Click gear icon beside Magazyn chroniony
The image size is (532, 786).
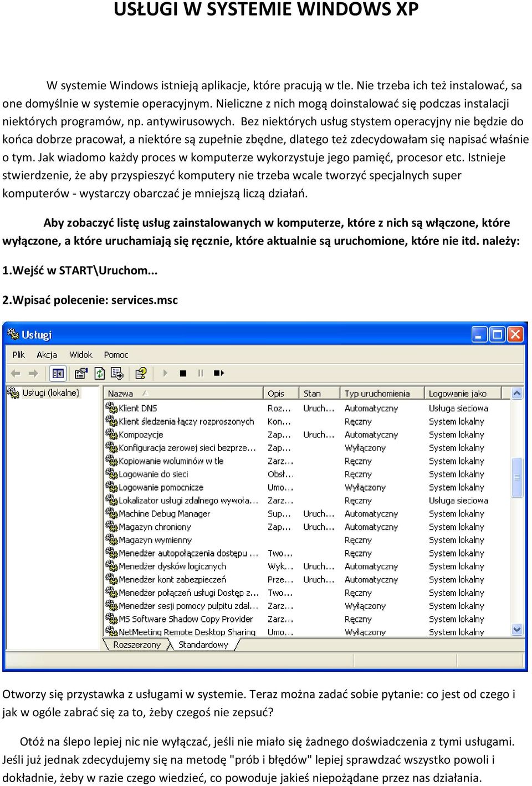pyautogui.click(x=111, y=527)
